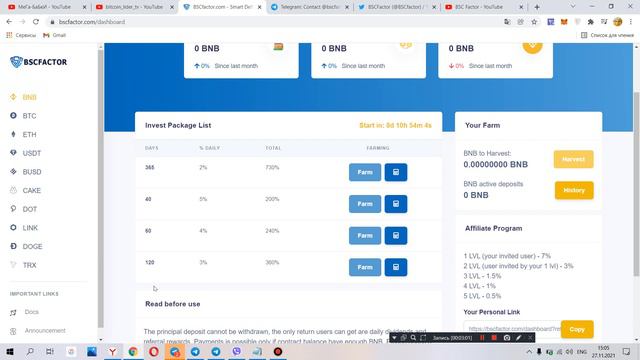The image size is (640, 360).
Task: Show hidden system tray icons
Action: coord(529,351)
